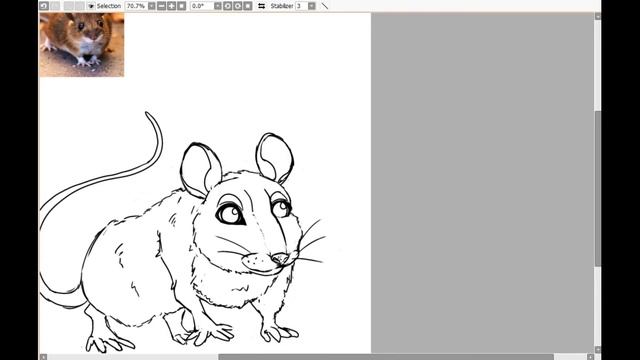Click the mouse reference photo thumbnail
640x360 pixels.
[x=82, y=44]
